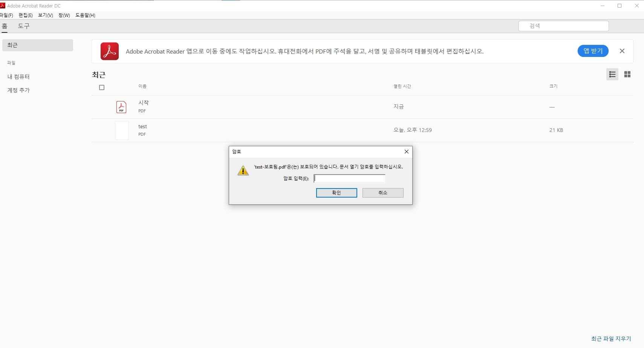
Task: Click the Adobe Reader icon in the title bar
Action: (x=3, y=5)
